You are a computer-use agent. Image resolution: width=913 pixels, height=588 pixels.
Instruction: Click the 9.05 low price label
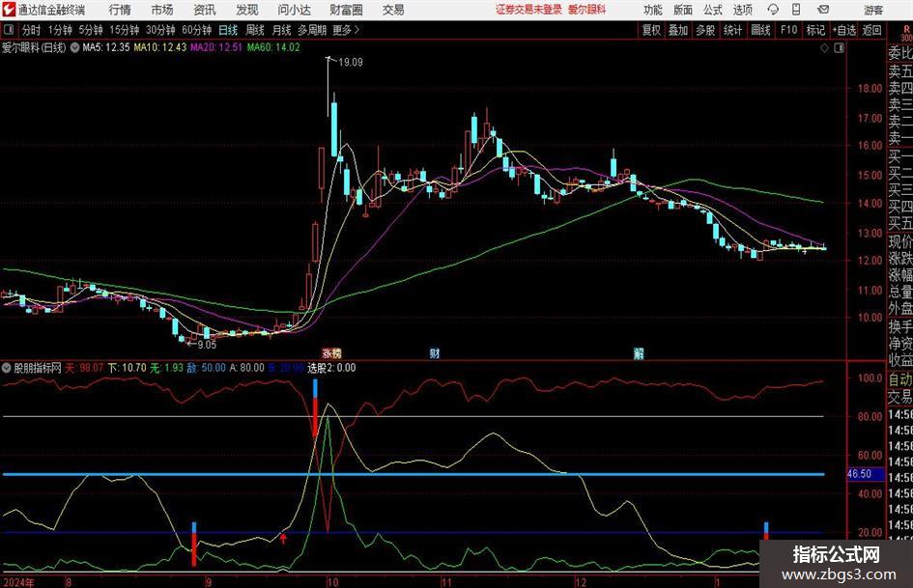pyautogui.click(x=207, y=345)
